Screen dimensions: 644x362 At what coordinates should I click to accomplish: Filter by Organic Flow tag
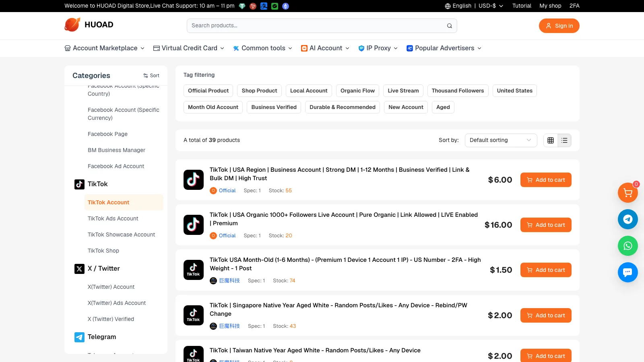[357, 91]
